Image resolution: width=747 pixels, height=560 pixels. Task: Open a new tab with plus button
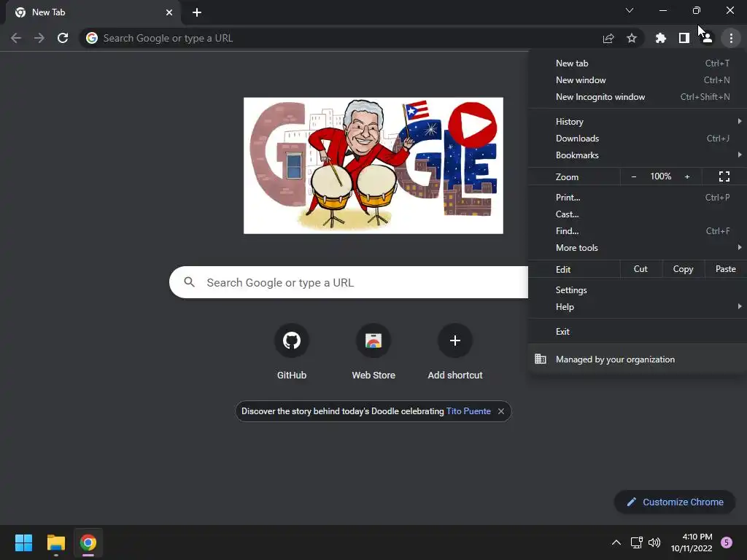[x=197, y=12]
